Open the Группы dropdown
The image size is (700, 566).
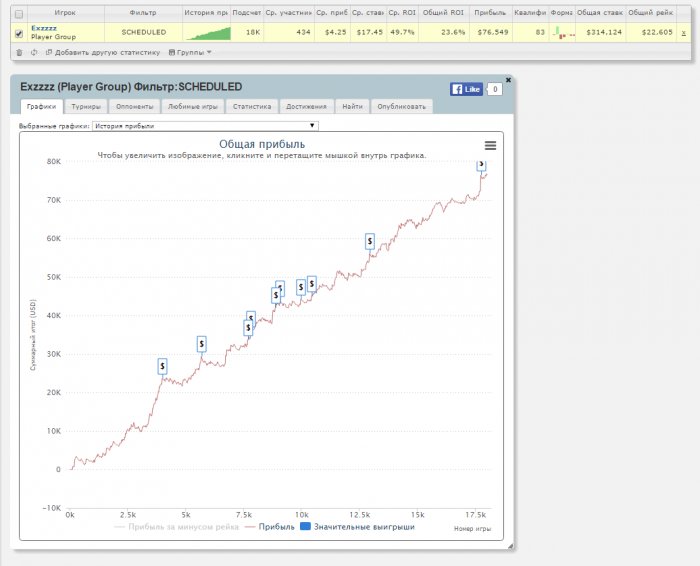(x=190, y=53)
